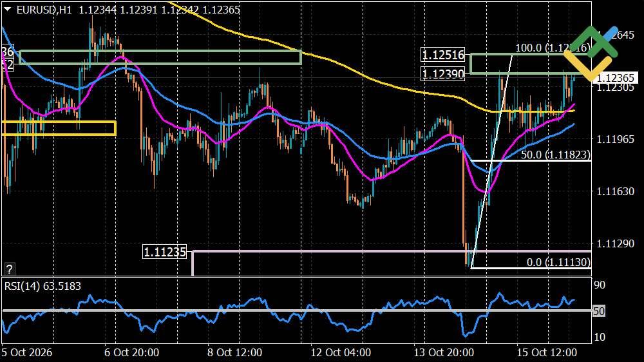Viewport: 644px width, 362px height.
Task: Click the 12 Oct 04:00 time label
Action: [x=341, y=352]
